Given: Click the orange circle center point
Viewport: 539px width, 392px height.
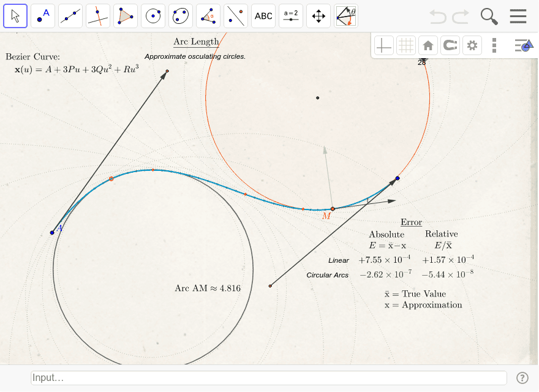Looking at the screenshot, I should pyautogui.click(x=318, y=98).
